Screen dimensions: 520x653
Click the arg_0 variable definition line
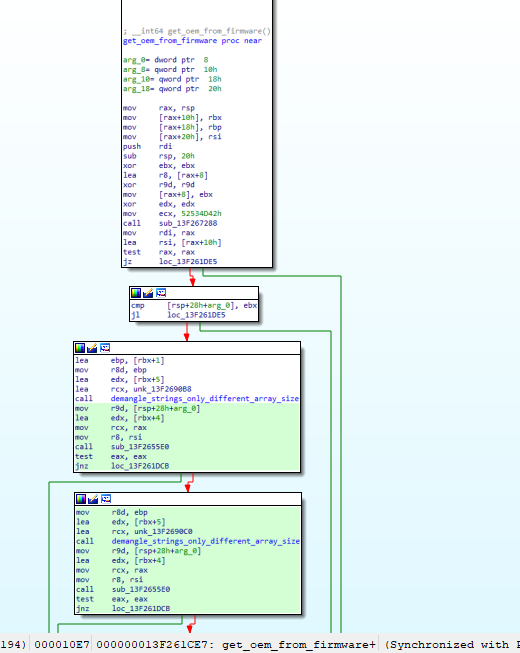[165, 60]
